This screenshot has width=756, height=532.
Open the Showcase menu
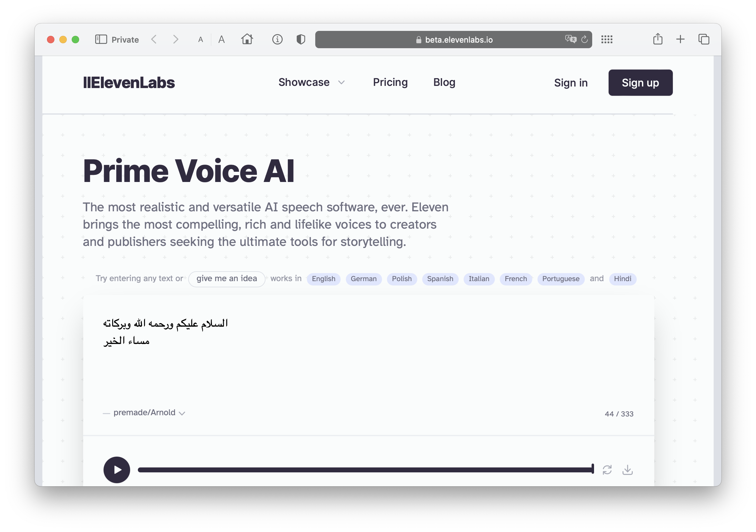pyautogui.click(x=304, y=82)
